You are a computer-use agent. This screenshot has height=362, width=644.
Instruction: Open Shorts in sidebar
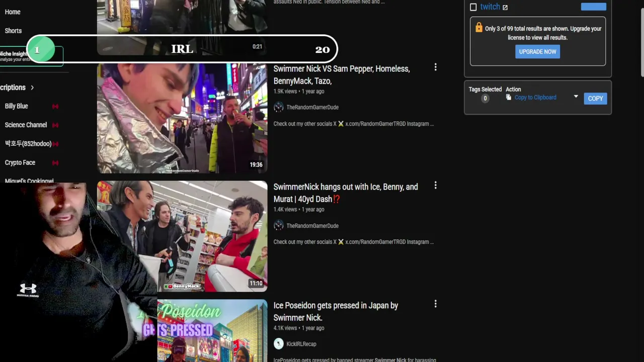[13, 31]
